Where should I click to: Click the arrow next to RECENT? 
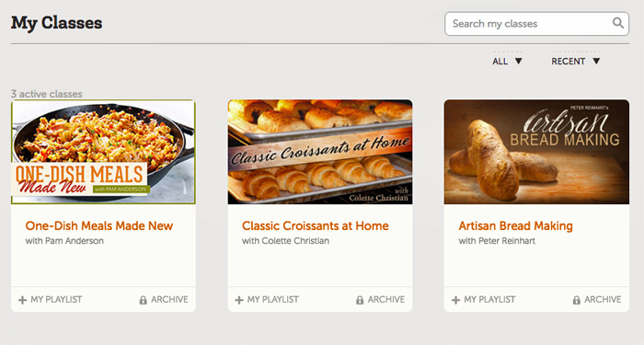[x=596, y=62]
